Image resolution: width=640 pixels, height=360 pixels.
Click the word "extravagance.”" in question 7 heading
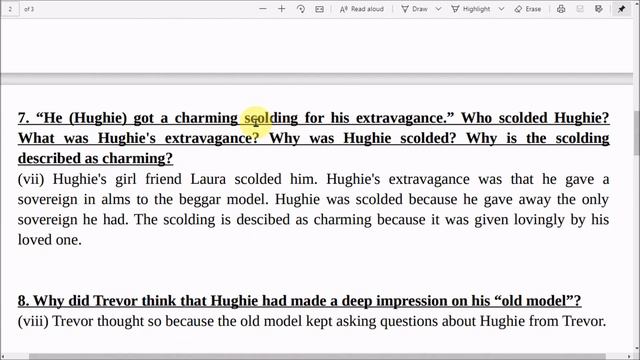pyautogui.click(x=405, y=118)
